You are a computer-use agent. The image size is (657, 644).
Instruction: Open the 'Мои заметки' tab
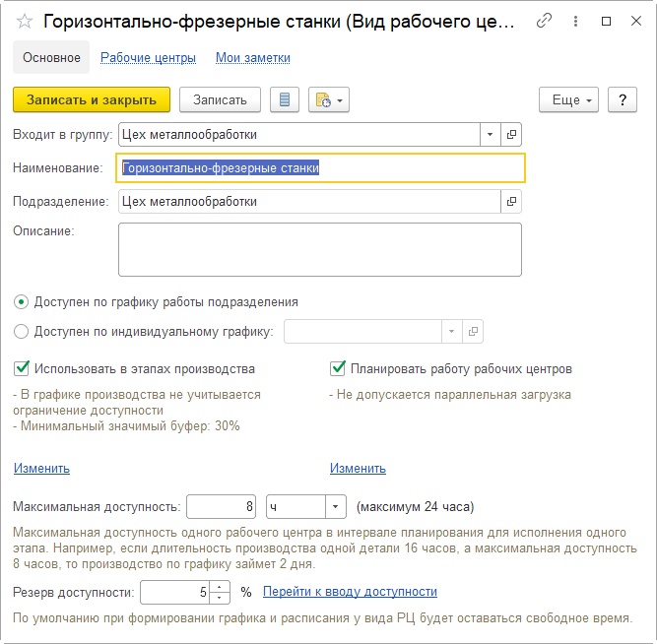[x=253, y=58]
